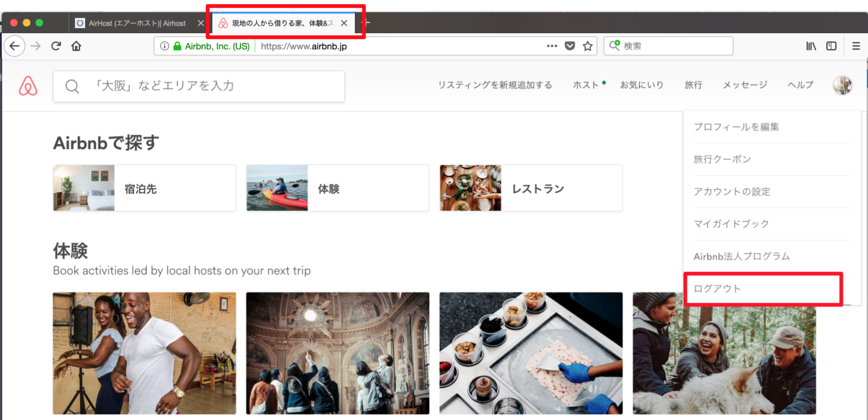Click the 体験 section heading
Screen dimensions: 868x420
click(71, 250)
